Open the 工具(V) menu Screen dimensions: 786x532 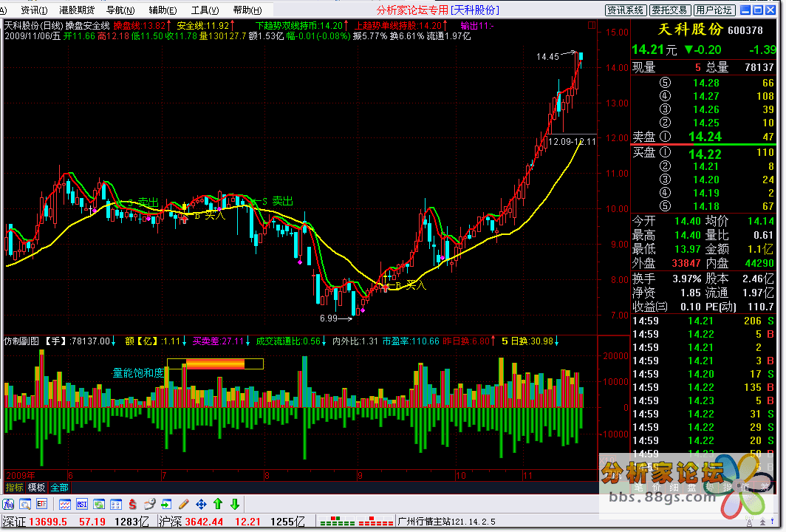[x=205, y=10]
